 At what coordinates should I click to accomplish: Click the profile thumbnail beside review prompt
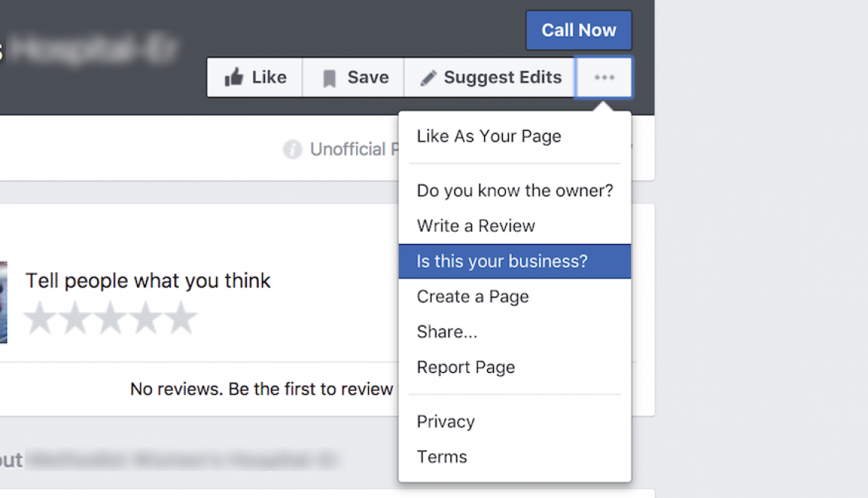coord(3,303)
